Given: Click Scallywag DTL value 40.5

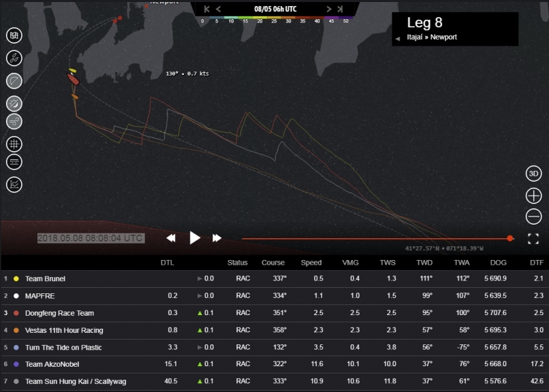Looking at the screenshot, I should tap(171, 381).
